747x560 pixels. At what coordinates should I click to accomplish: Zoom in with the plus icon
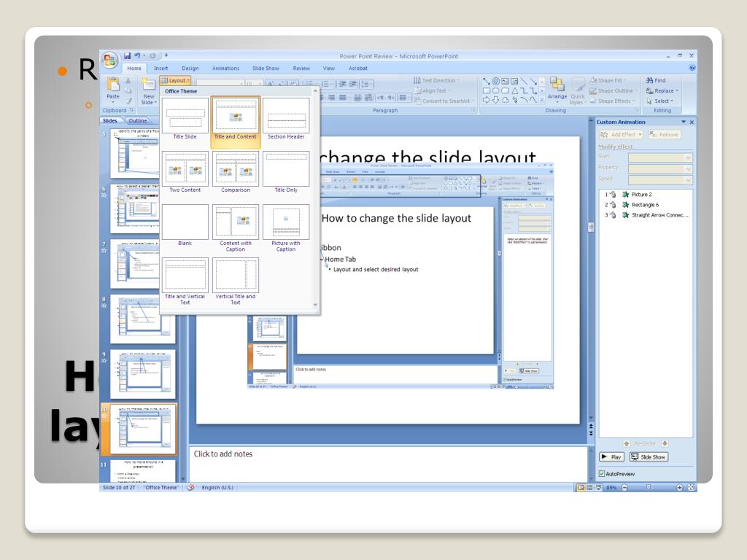click(x=679, y=488)
